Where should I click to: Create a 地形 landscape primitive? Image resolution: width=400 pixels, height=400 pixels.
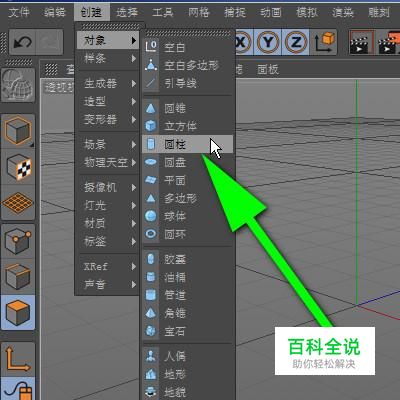[187, 374]
